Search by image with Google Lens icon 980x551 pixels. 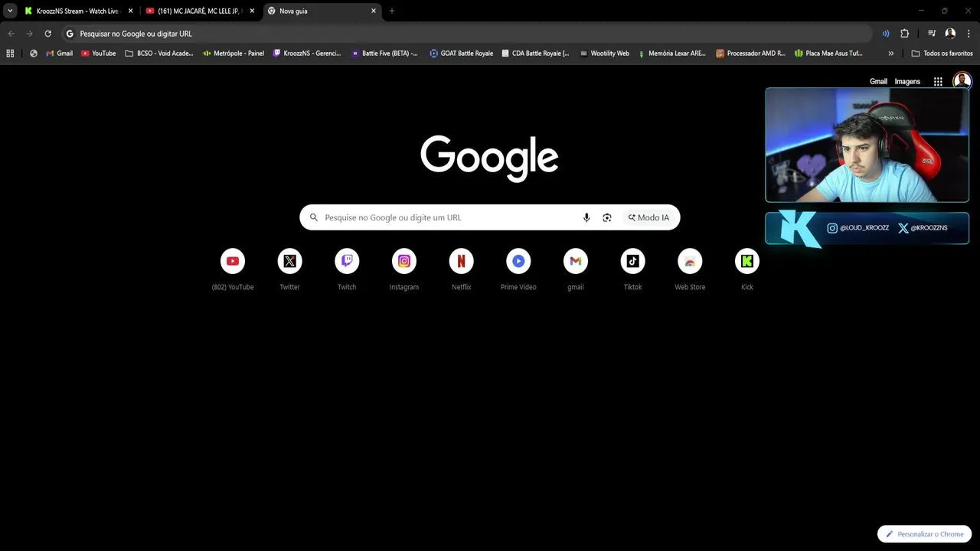pos(607,217)
